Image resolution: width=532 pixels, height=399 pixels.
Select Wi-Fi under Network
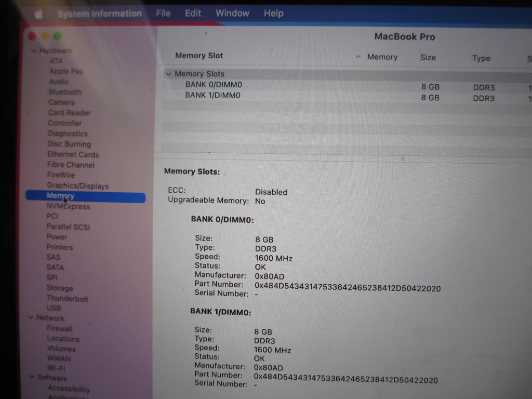56,368
